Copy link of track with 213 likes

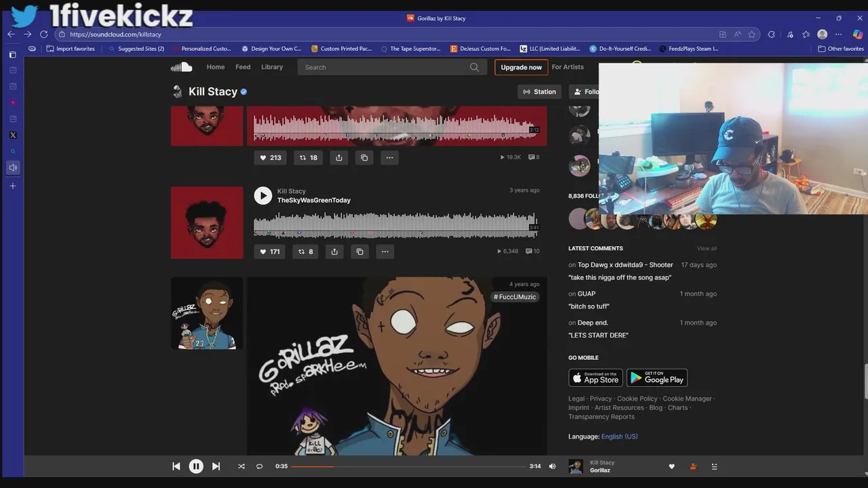coord(364,157)
